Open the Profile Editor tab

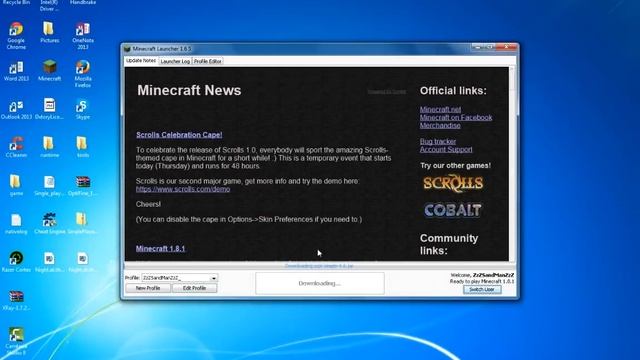(x=208, y=61)
